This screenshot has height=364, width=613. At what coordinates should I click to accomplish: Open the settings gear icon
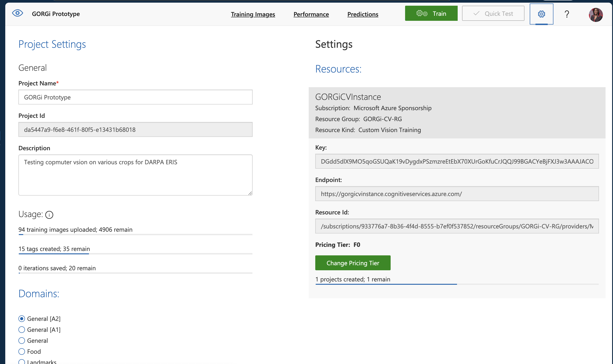pos(541,14)
